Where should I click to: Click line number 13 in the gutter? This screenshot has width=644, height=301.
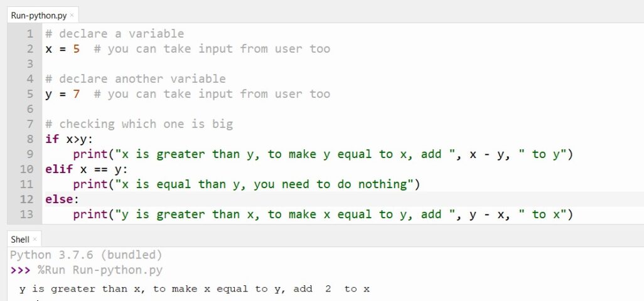pyautogui.click(x=26, y=214)
